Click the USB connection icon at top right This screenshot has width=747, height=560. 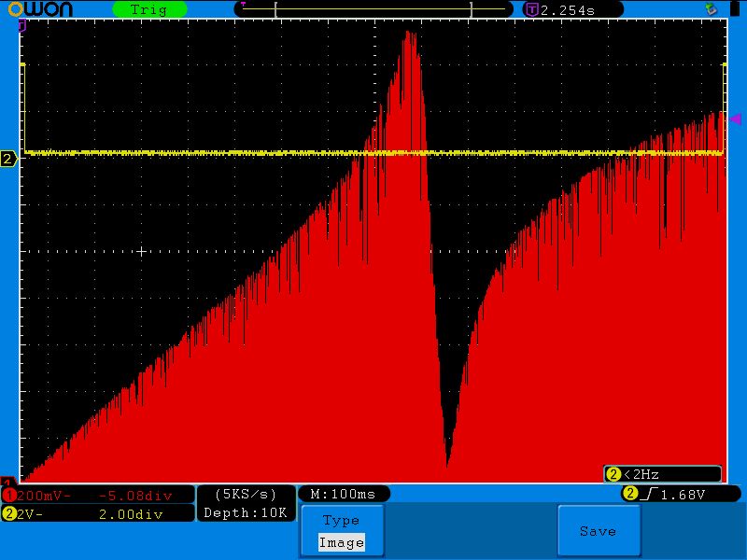[711, 8]
